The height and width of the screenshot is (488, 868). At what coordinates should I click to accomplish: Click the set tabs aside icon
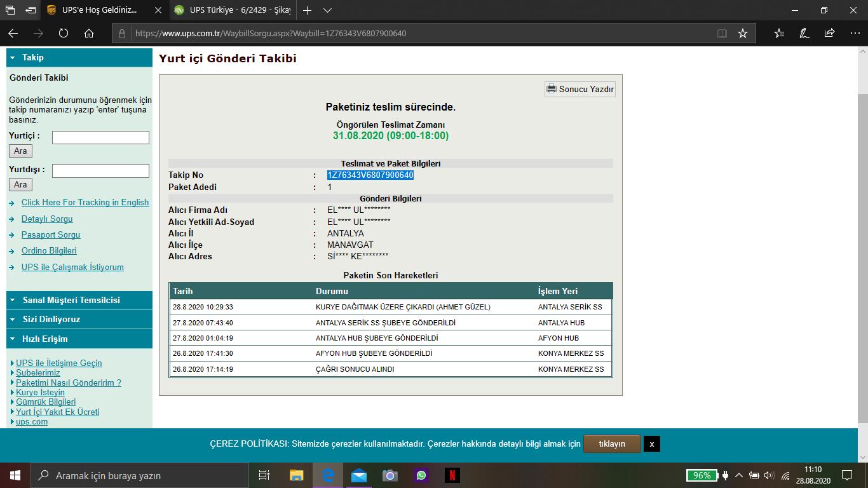[x=30, y=10]
